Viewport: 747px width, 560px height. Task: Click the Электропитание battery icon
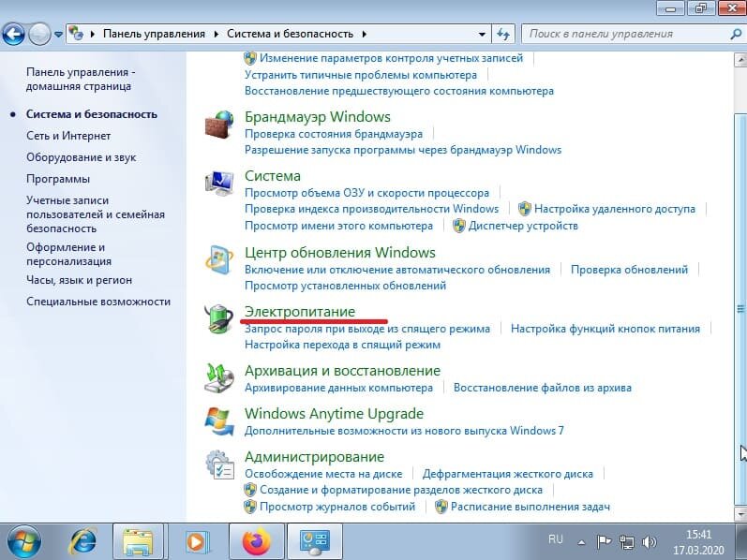(219, 318)
